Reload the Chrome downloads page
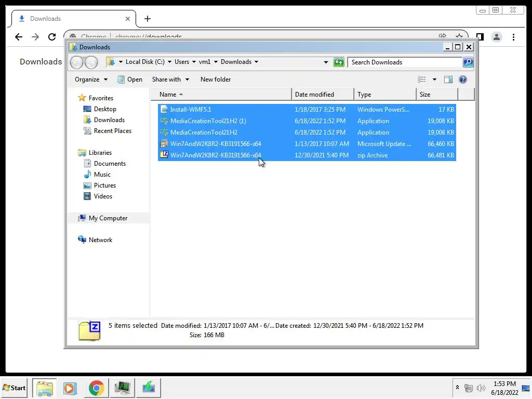 tap(52, 37)
